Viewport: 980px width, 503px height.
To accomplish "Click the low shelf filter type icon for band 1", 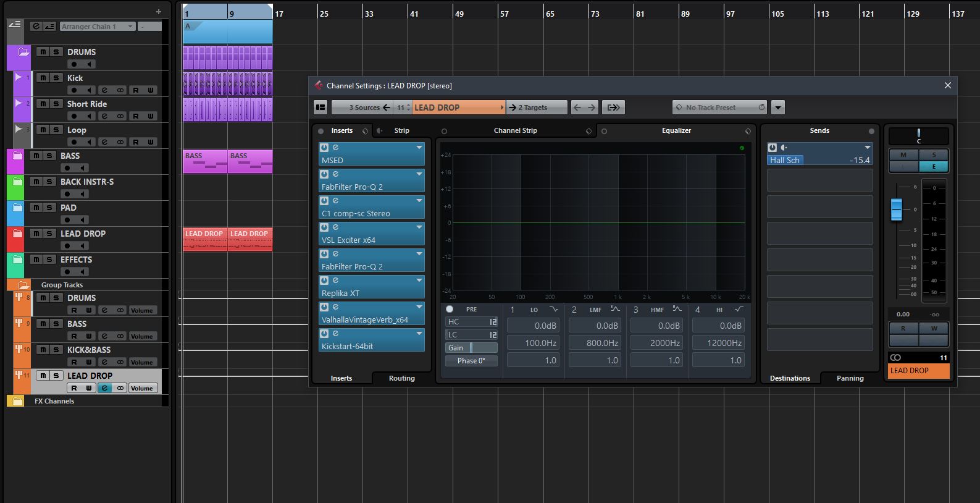I will [x=553, y=310].
